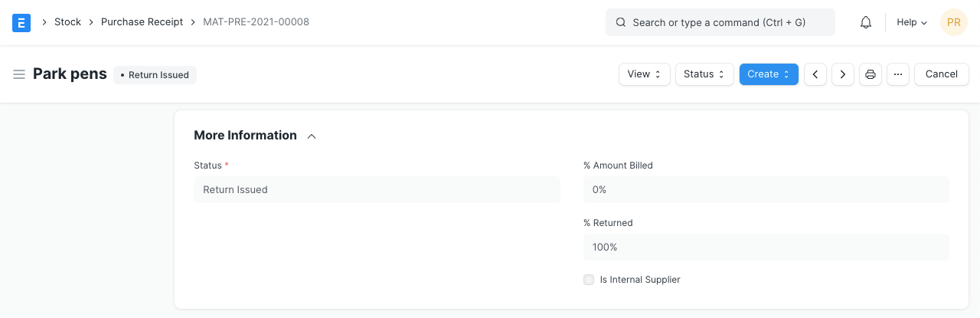The height and width of the screenshot is (318, 980).
Task: Collapse the More Information section
Action: [312, 136]
